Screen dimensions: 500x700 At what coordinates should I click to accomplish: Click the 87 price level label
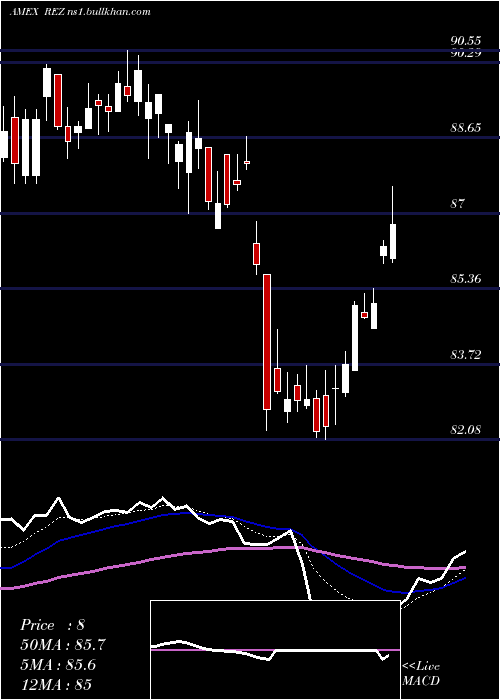coord(458,204)
